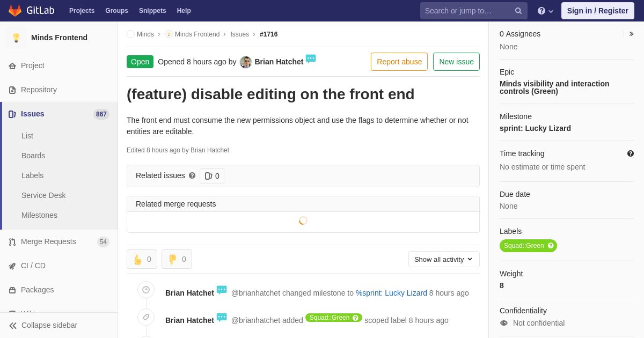Click New issue button
Image resolution: width=644 pixels, height=338 pixels.
tap(456, 62)
